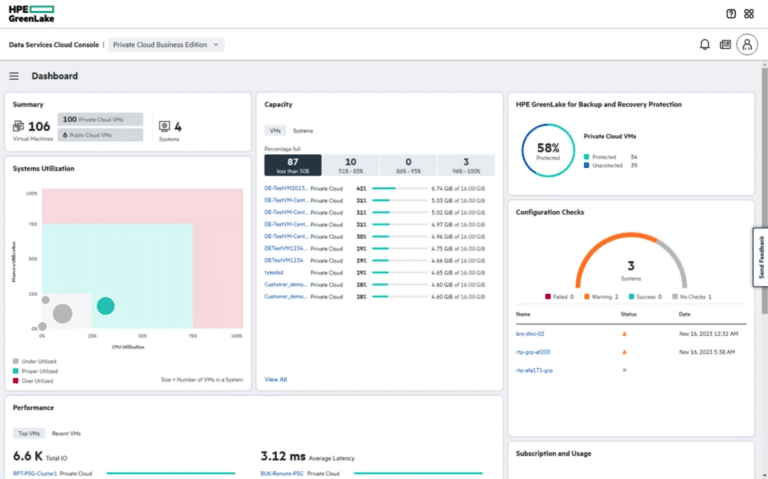The width and height of the screenshot is (768, 479).
Task: Click the date Nov 16, 2023 5:38 AM
Action: 707,352
